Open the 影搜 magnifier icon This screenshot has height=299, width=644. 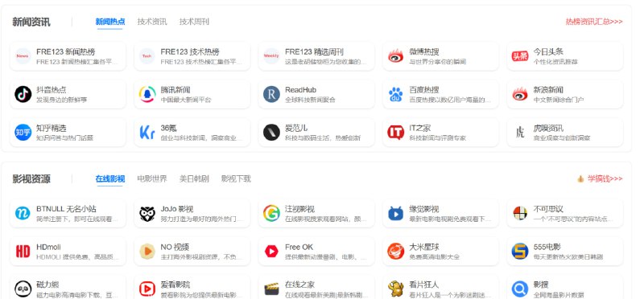tap(520, 289)
